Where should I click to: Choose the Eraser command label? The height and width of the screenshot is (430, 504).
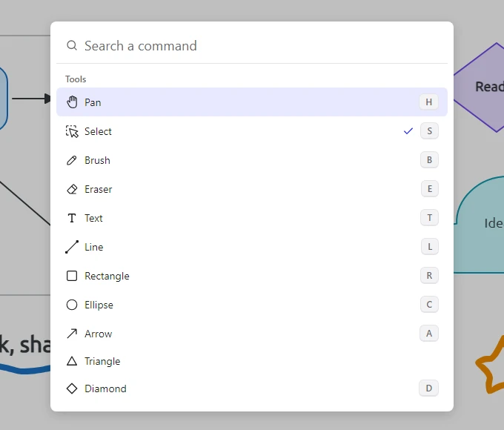(99, 189)
